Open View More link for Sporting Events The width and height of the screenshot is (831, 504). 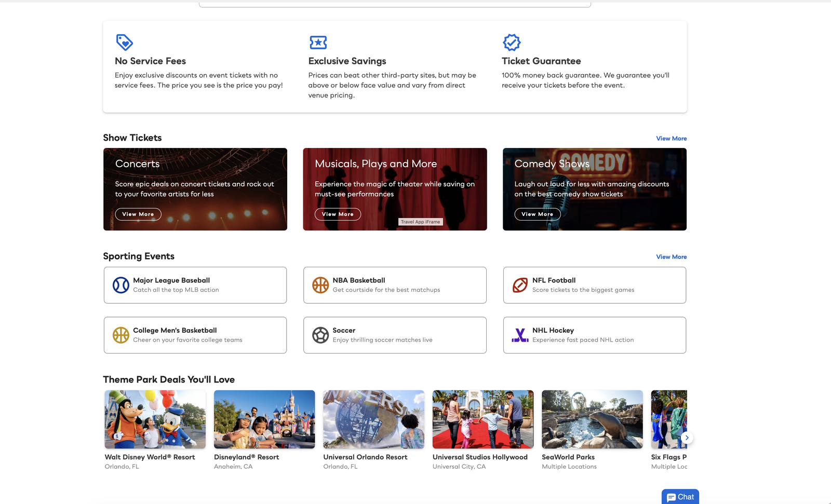pyautogui.click(x=671, y=257)
